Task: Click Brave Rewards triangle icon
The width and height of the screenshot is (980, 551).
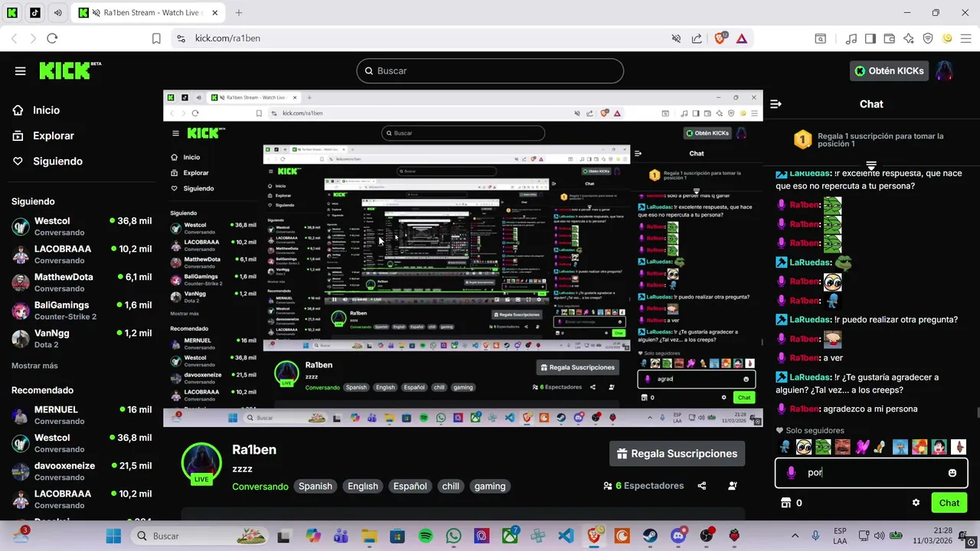Action: [742, 38]
